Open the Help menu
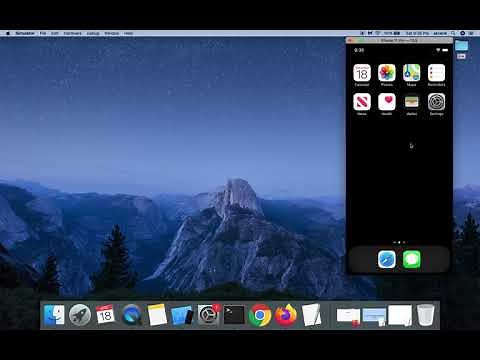 click(128, 33)
